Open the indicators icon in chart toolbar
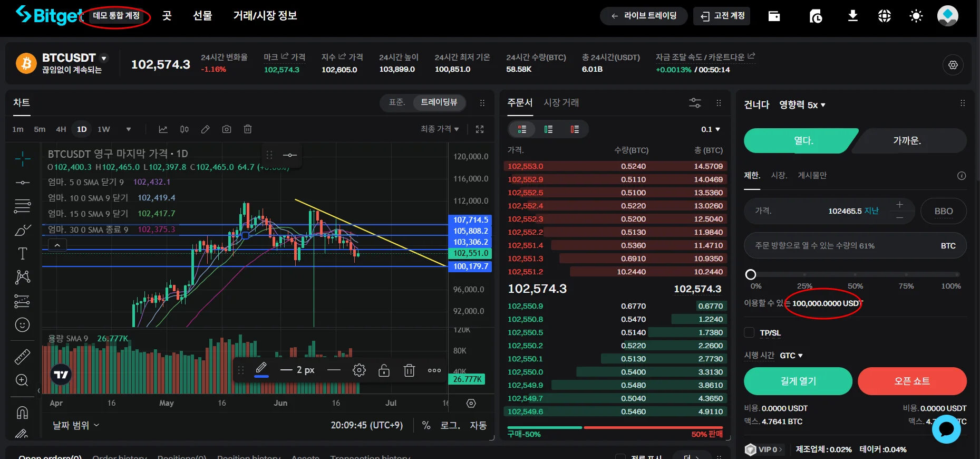The height and width of the screenshot is (459, 980). point(163,129)
